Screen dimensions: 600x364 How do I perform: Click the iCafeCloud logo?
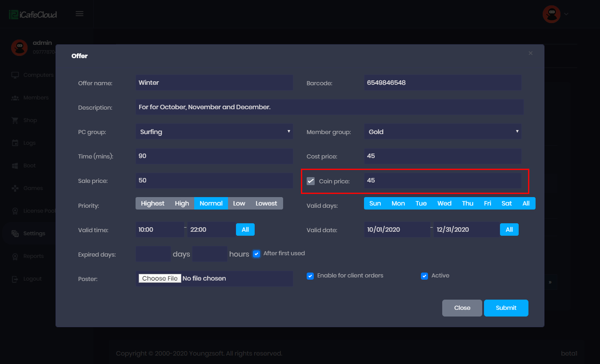click(33, 14)
